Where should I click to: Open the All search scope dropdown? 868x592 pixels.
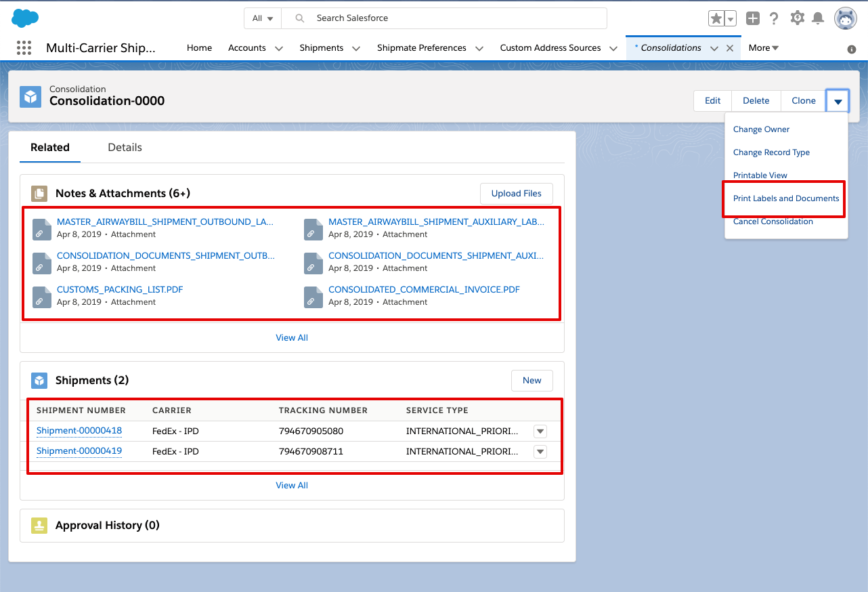263,18
